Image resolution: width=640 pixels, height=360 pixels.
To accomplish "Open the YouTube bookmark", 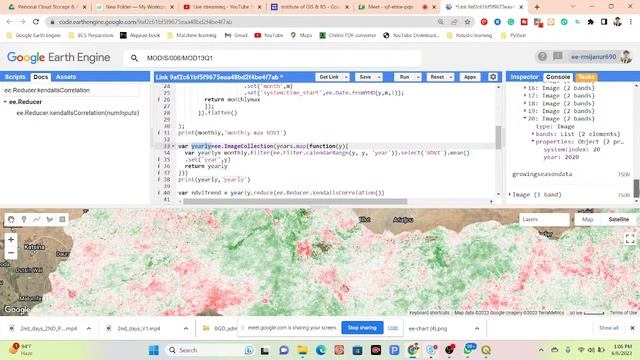I will tap(269, 36).
